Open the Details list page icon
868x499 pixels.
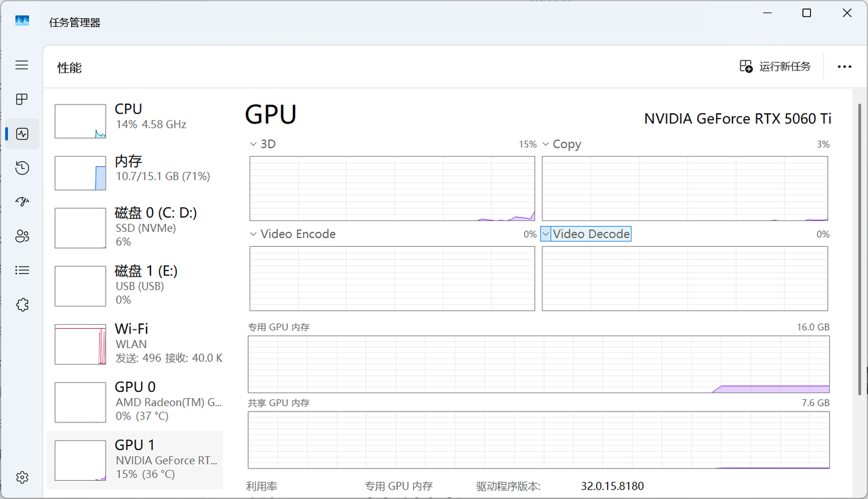(22, 271)
